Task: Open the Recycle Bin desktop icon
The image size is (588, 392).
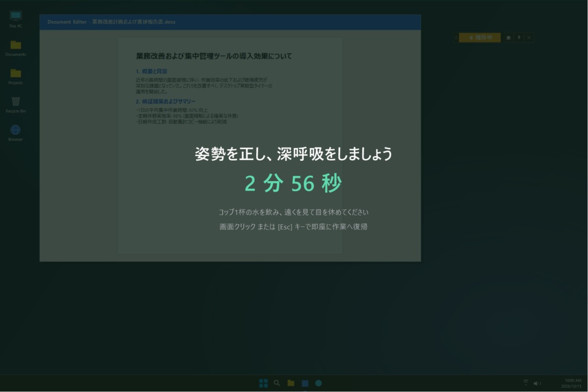Action: (x=16, y=104)
